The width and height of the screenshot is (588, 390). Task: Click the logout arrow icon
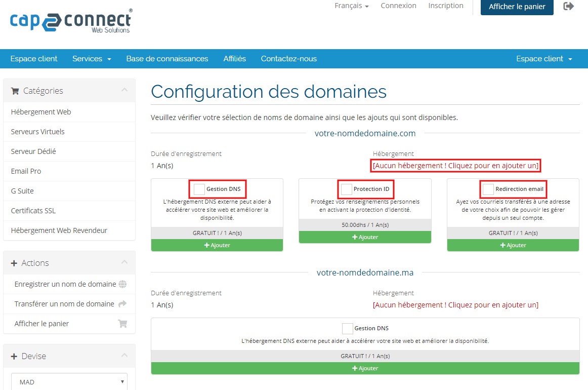(568, 6)
